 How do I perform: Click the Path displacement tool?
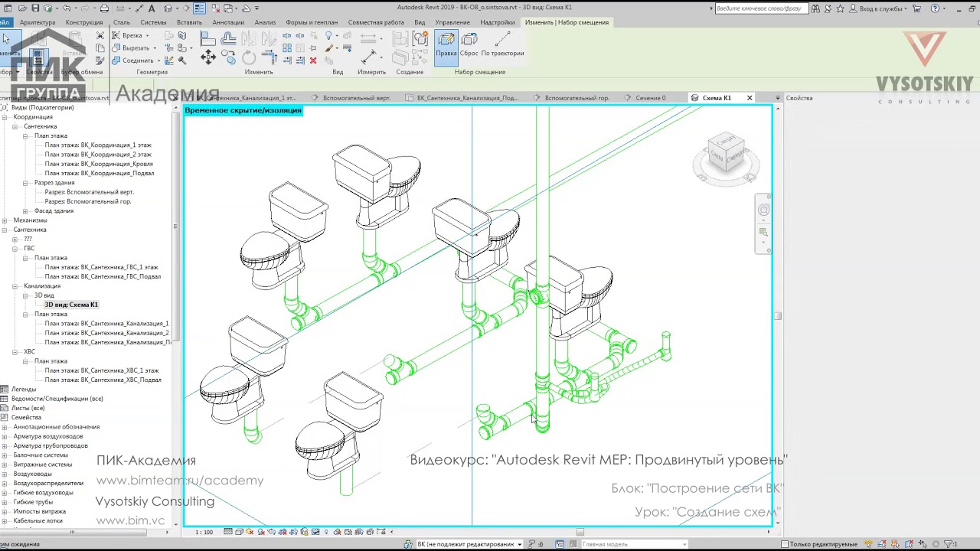point(503,45)
